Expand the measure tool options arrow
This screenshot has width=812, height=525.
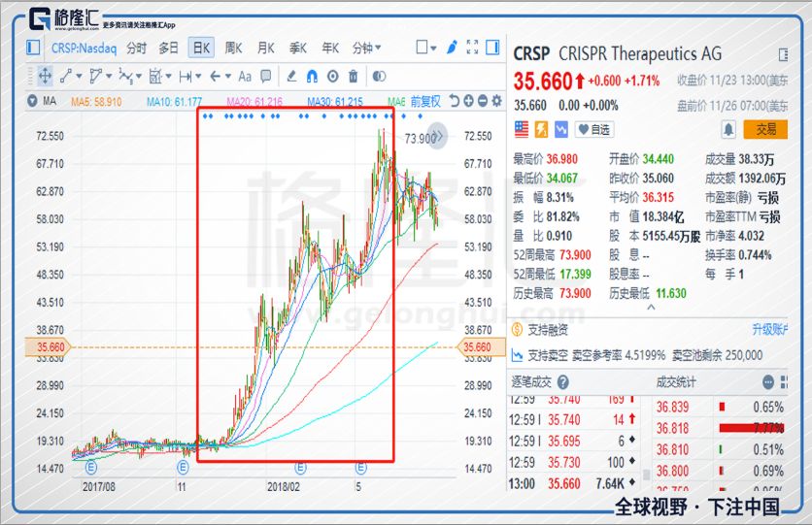pyautogui.click(x=168, y=77)
